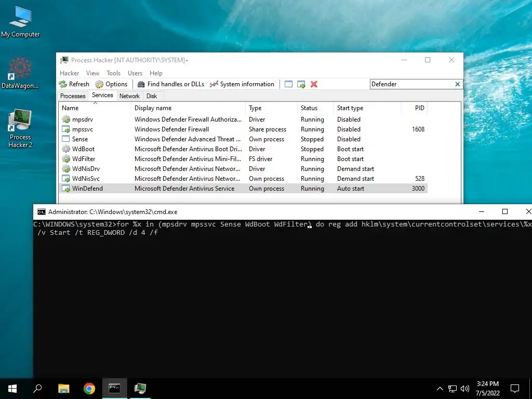Click 'FS driver' type cell
The height and width of the screenshot is (399, 532).
[261, 159]
